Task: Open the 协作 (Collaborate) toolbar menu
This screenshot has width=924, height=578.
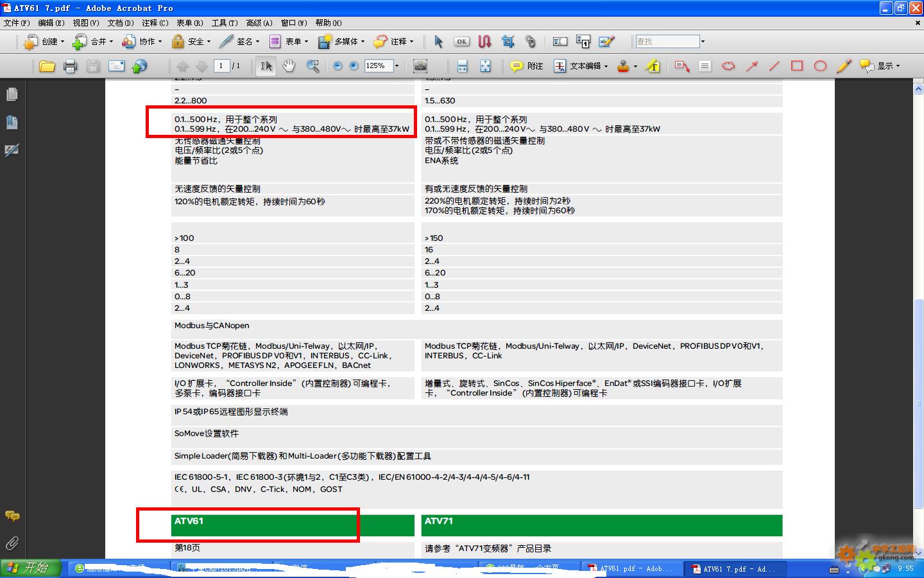Action: coord(141,42)
